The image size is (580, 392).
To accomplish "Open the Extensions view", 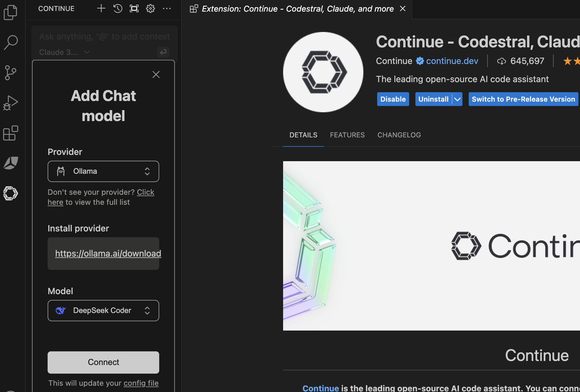I will pyautogui.click(x=11, y=133).
